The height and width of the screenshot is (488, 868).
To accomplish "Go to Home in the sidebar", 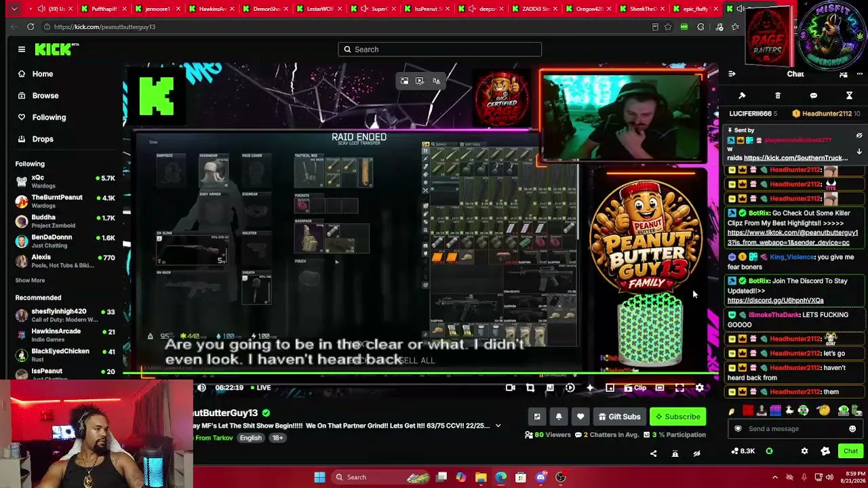I will (42, 74).
